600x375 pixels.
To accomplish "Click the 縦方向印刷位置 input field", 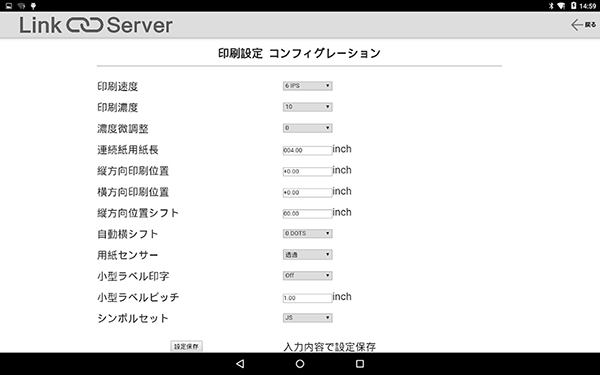I will point(308,171).
